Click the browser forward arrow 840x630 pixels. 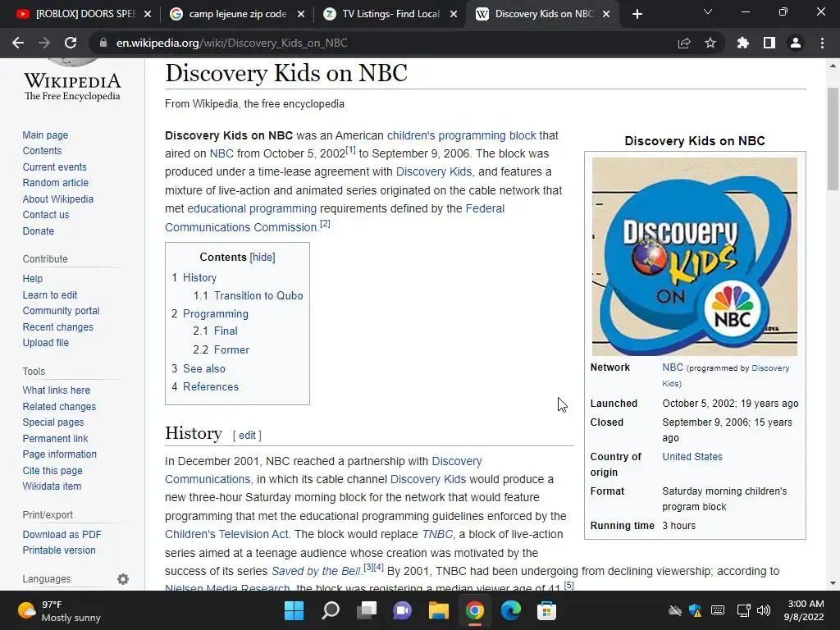pyautogui.click(x=44, y=43)
